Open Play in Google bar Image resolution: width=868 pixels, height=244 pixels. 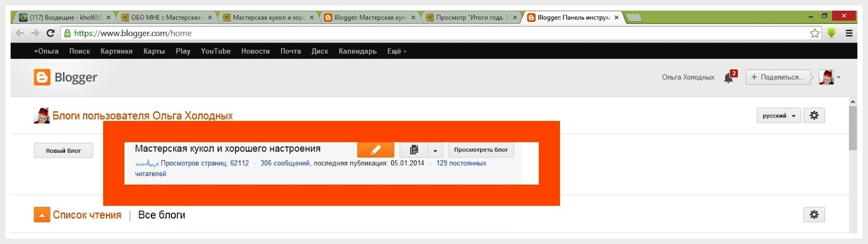[183, 51]
